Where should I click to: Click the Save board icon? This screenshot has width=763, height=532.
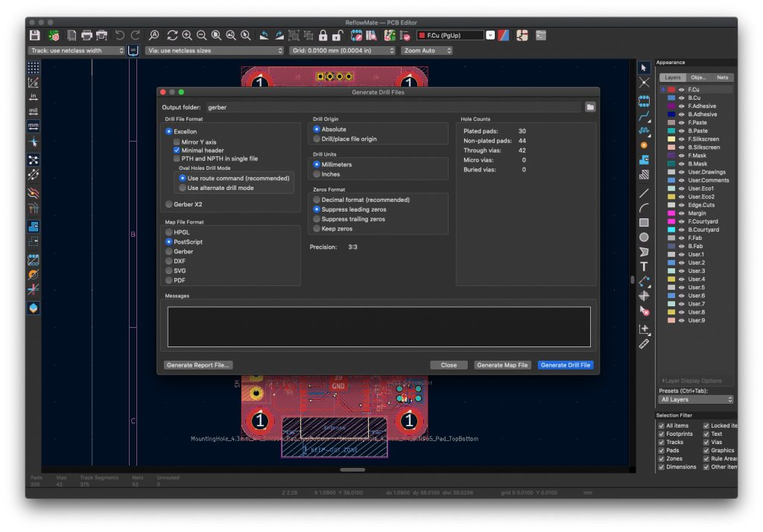coord(34,36)
